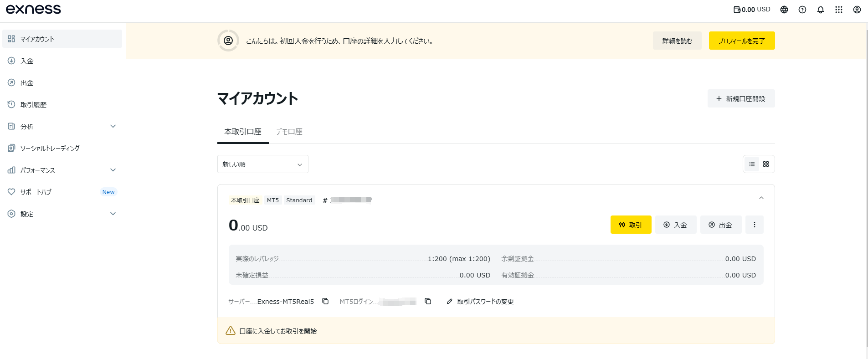Open notifications bell icon

click(821, 10)
